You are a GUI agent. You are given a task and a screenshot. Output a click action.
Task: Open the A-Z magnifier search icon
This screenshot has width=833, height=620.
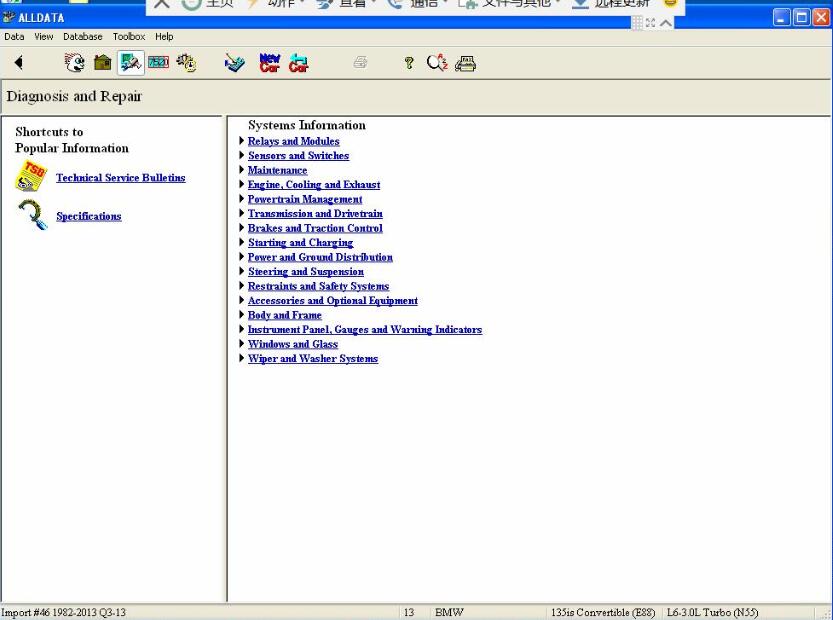click(x=437, y=63)
